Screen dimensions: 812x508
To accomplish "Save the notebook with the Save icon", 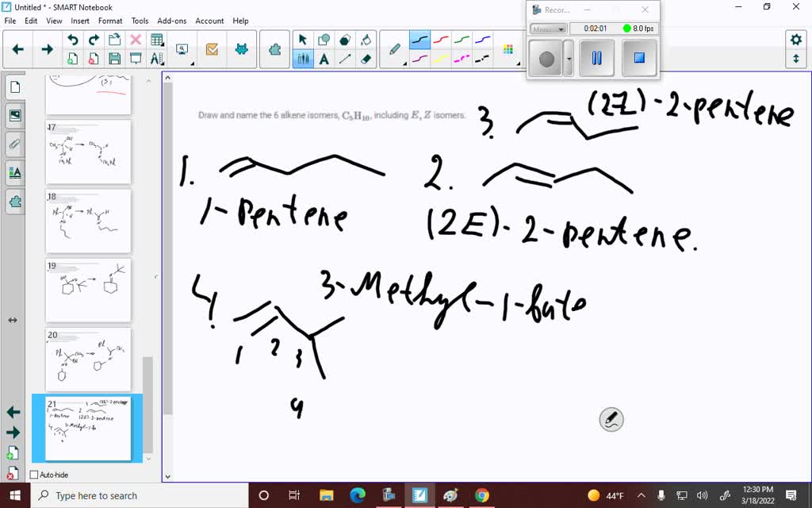I will (x=114, y=59).
